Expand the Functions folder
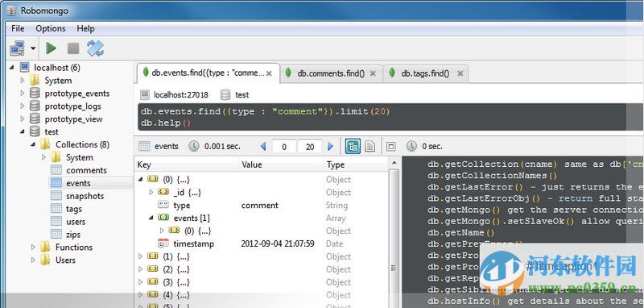Screen dimensions: 644x308 (x=34, y=248)
